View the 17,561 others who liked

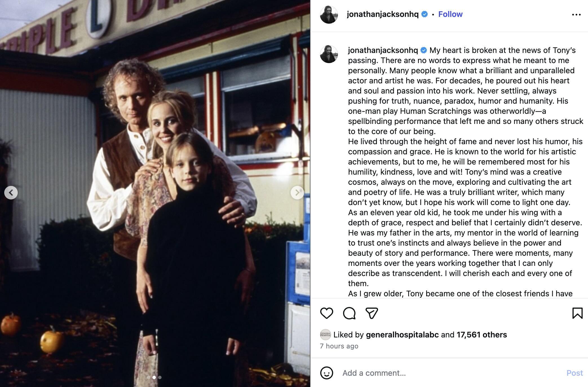point(482,335)
